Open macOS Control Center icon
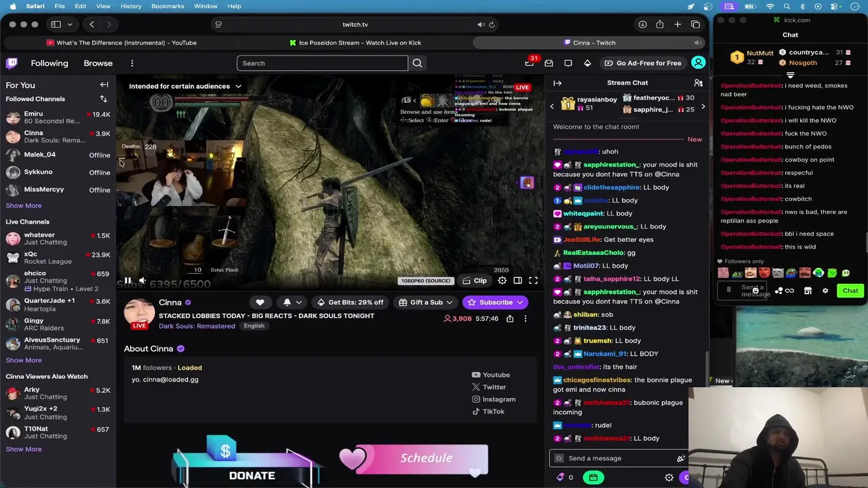This screenshot has height=488, width=868. [835, 6]
